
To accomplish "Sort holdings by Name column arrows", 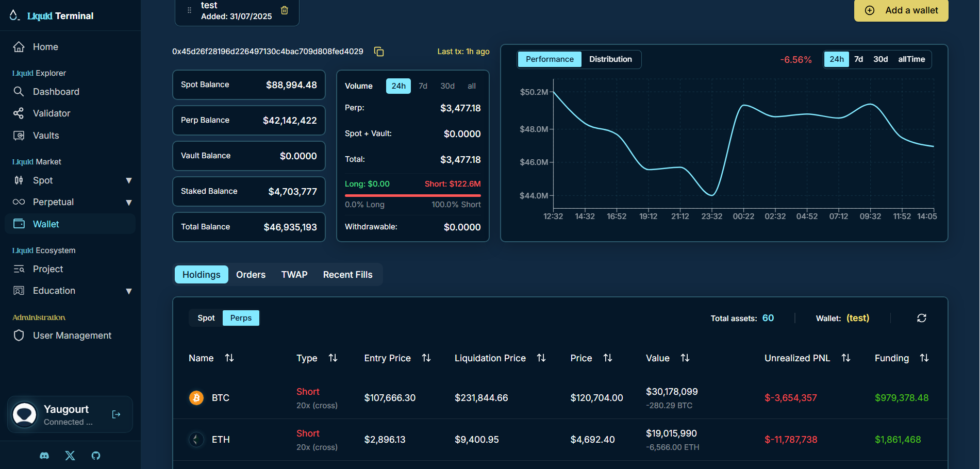I will tap(229, 358).
